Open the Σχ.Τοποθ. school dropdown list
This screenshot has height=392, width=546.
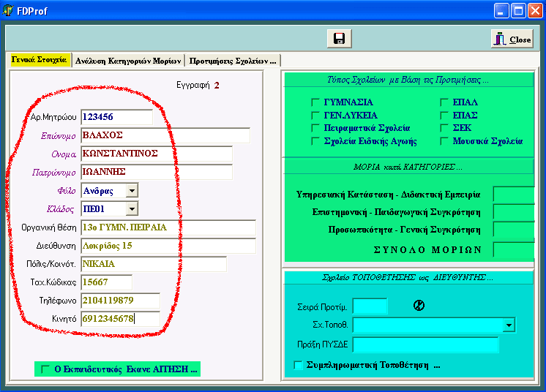coord(509,325)
